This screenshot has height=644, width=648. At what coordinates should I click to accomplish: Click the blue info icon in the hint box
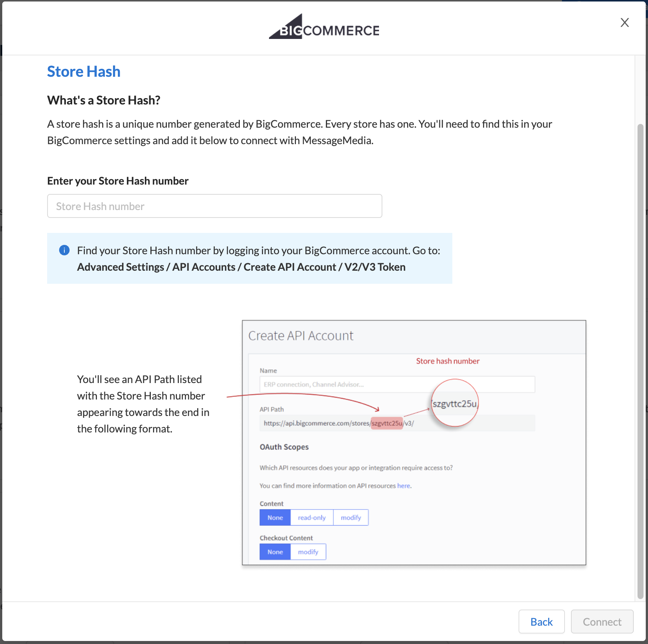pos(64,250)
